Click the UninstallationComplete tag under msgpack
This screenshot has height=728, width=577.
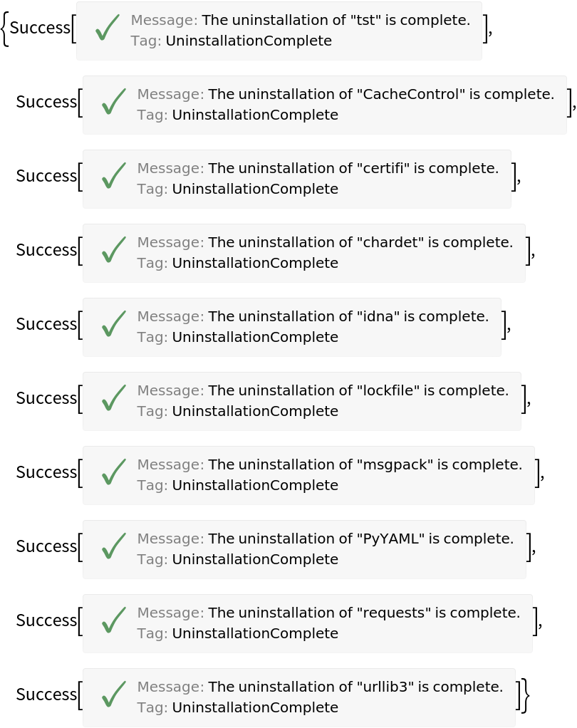point(254,485)
